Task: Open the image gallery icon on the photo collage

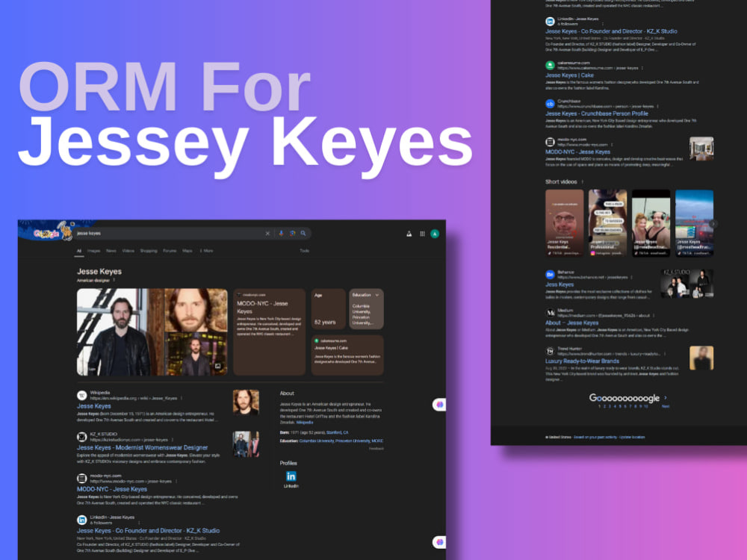Action: click(217, 366)
